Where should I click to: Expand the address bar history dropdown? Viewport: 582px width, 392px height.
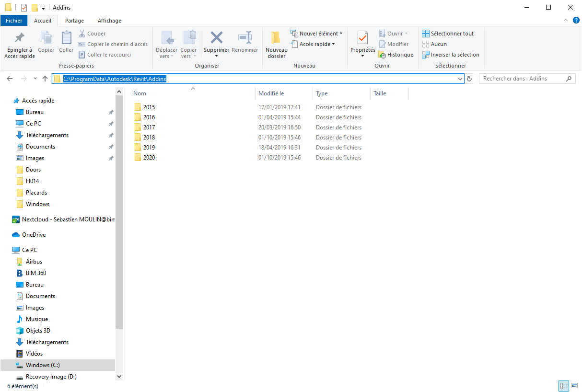coord(460,79)
